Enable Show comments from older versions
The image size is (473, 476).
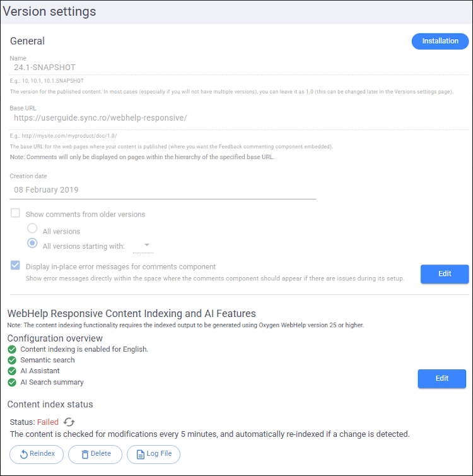click(x=16, y=214)
